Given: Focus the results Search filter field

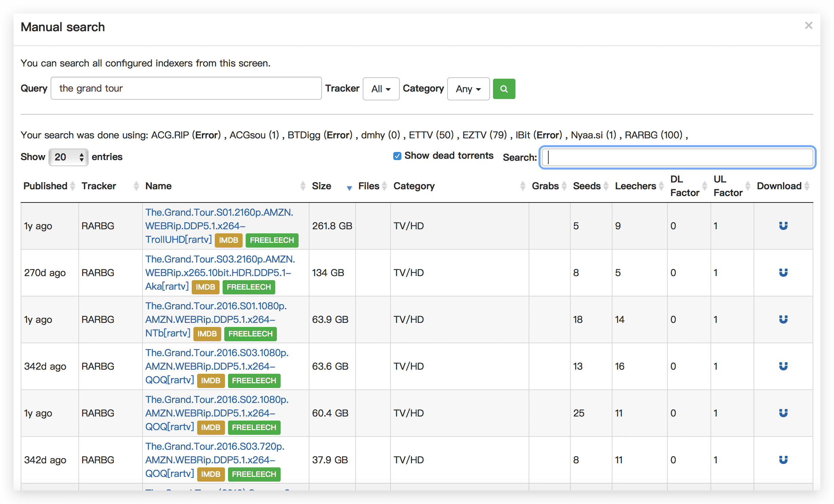Looking at the screenshot, I should [x=678, y=157].
